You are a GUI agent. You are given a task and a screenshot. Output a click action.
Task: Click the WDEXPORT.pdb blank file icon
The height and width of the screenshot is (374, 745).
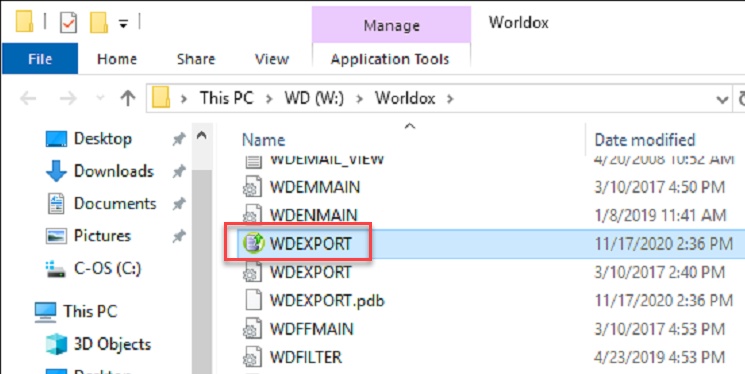tap(253, 300)
